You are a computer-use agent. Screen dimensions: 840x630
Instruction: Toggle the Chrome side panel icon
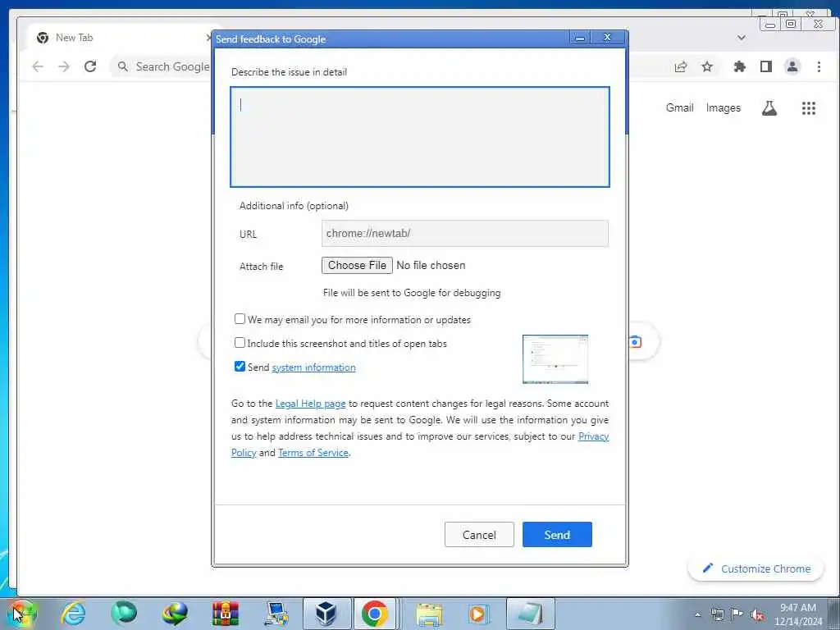pos(766,66)
